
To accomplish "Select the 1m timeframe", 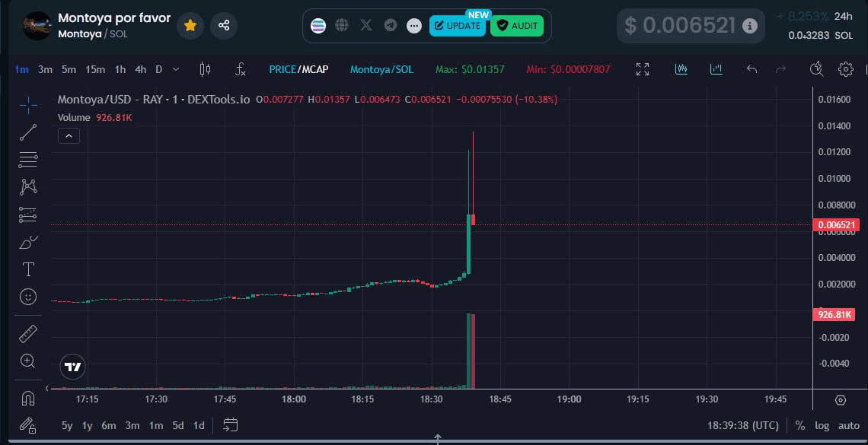I will [21, 70].
